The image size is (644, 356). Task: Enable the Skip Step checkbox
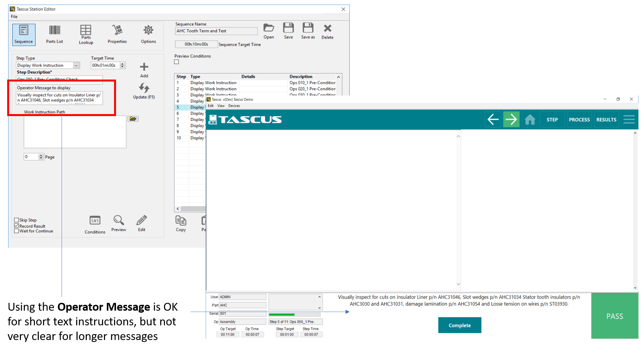coord(16,220)
